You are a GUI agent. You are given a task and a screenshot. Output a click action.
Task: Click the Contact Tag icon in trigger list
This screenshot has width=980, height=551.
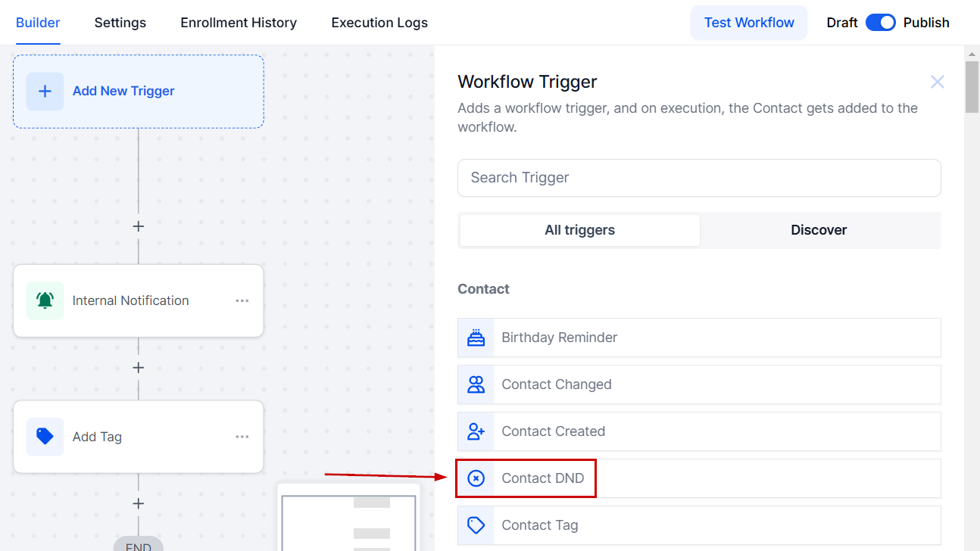pos(476,525)
